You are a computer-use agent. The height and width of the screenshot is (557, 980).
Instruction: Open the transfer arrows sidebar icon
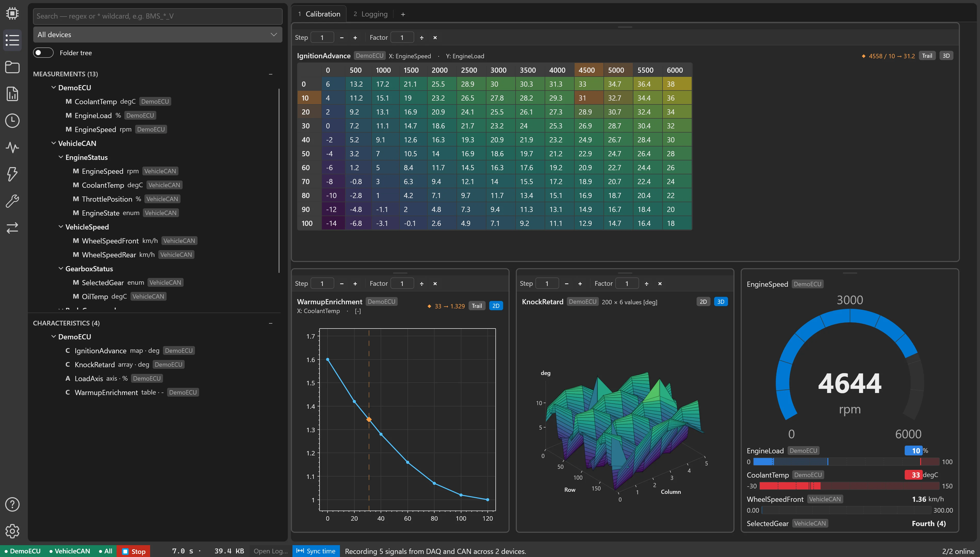12,228
